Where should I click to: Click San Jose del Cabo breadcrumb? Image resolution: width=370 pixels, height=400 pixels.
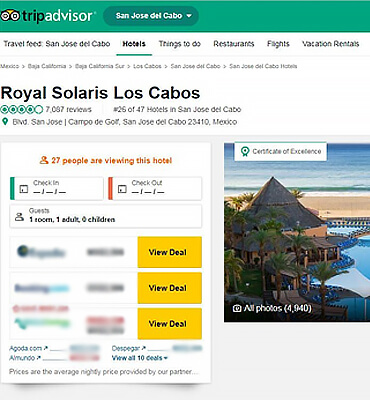click(195, 66)
